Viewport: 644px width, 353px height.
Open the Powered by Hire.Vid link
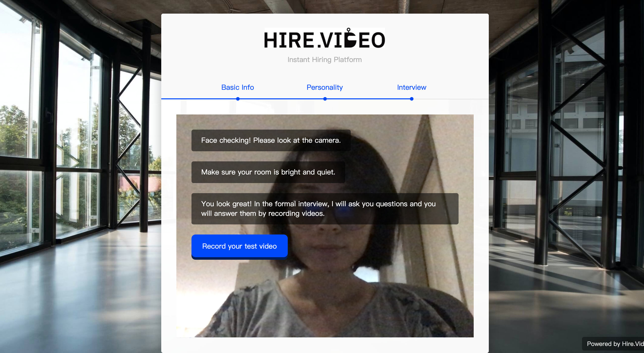click(x=615, y=344)
